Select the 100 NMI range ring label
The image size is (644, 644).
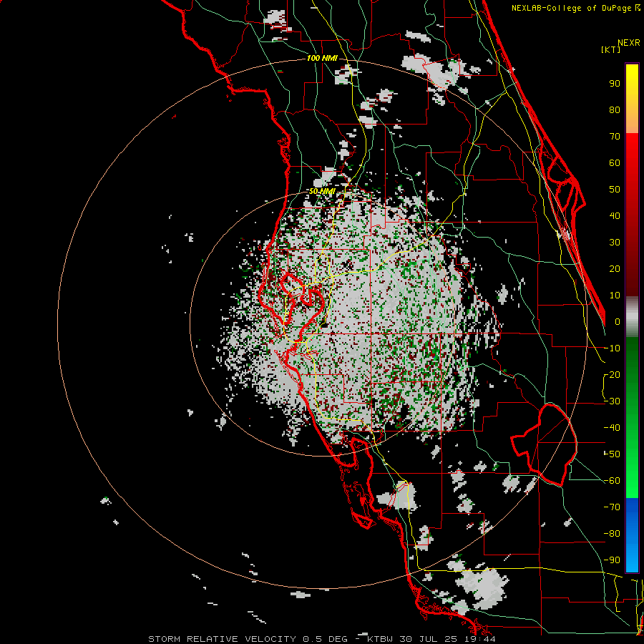pos(322,58)
